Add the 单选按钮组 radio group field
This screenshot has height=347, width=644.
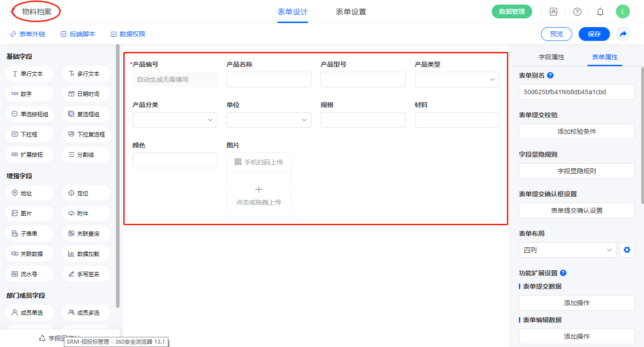click(30, 114)
